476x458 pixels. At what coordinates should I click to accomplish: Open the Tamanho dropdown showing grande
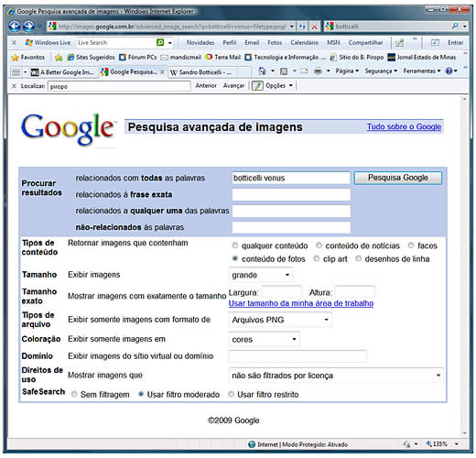260,275
